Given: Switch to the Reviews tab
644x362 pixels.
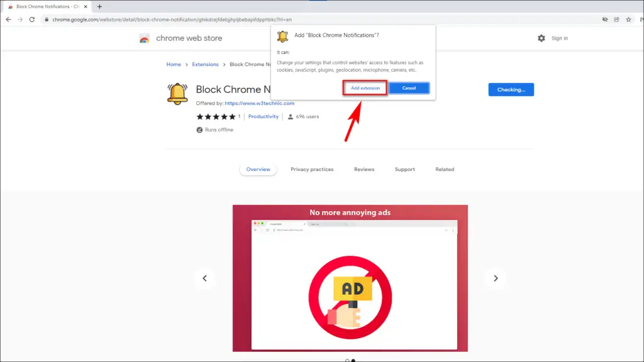Looking at the screenshot, I should tap(364, 169).
